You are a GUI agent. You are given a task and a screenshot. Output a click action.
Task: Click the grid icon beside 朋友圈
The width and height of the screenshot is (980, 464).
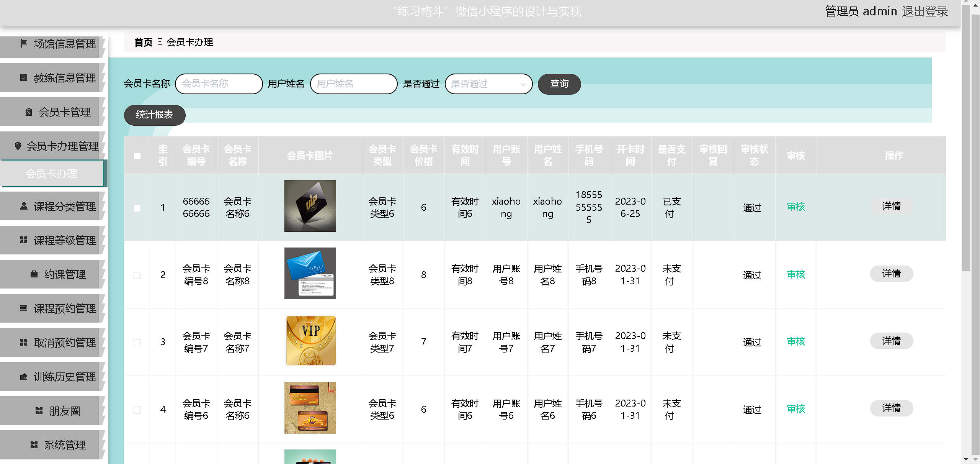pyautogui.click(x=39, y=411)
